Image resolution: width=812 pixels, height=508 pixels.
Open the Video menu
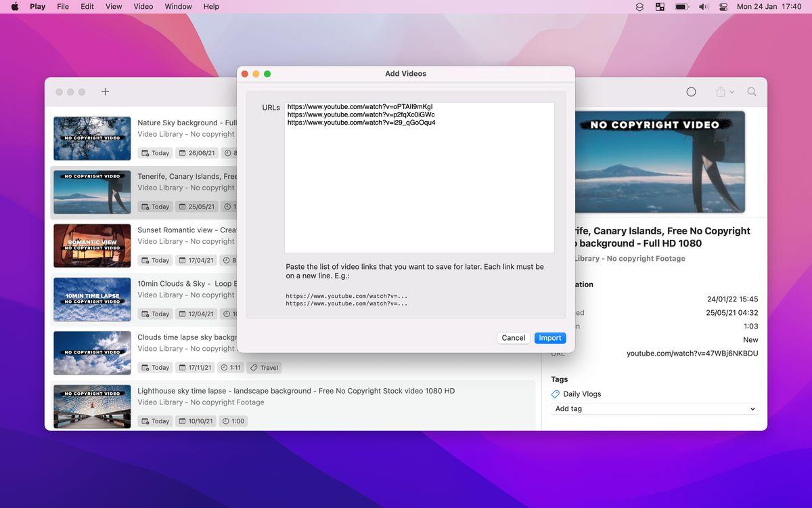click(143, 7)
